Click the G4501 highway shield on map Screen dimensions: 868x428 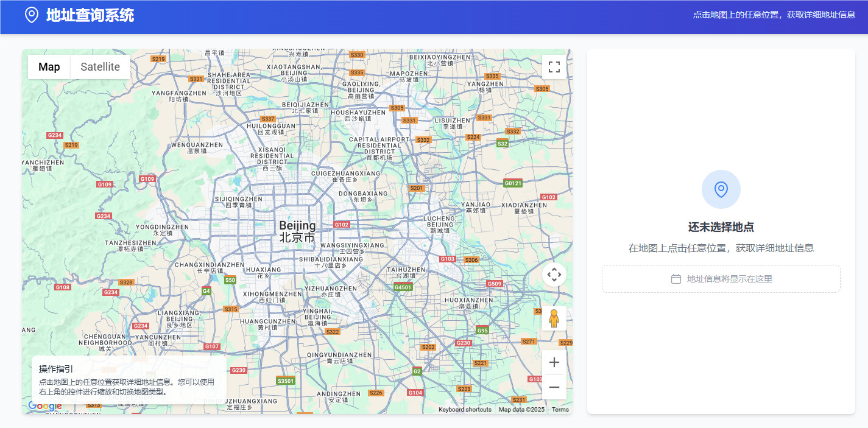403,287
